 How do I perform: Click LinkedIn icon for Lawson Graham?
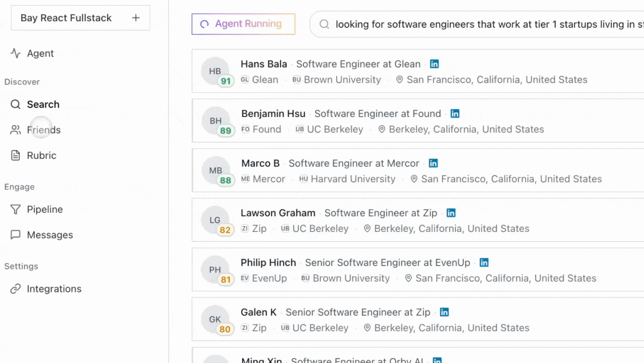[x=451, y=213]
